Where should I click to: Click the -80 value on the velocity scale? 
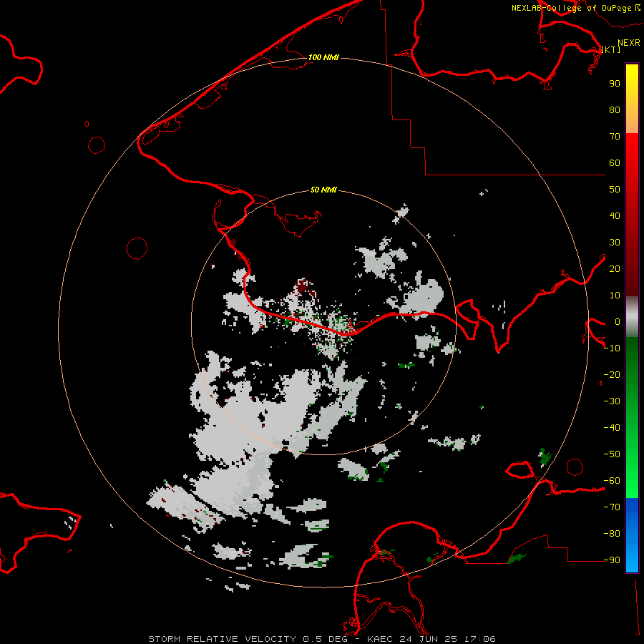tap(612, 534)
